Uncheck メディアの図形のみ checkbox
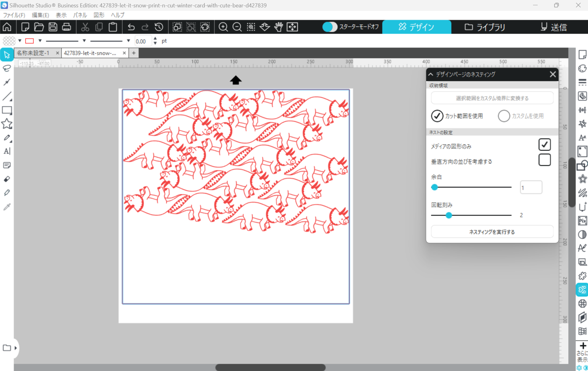This screenshot has height=371, width=588. coord(544,145)
